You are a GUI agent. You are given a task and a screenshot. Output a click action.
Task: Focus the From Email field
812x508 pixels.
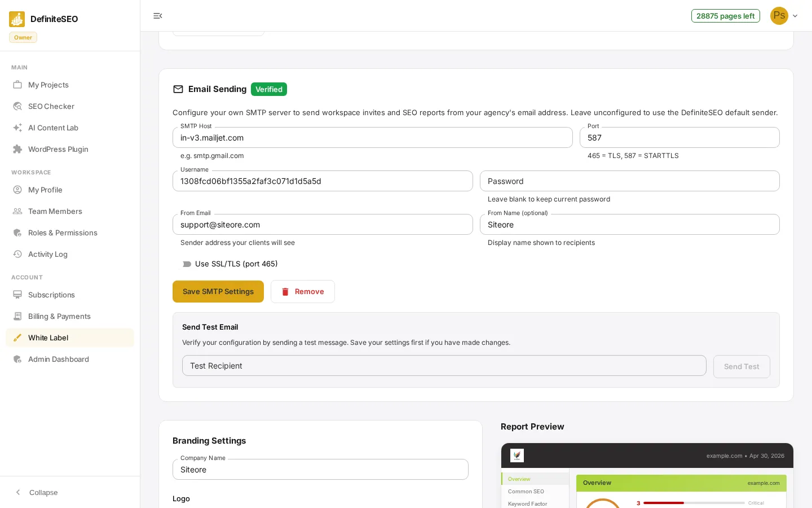[323, 225]
